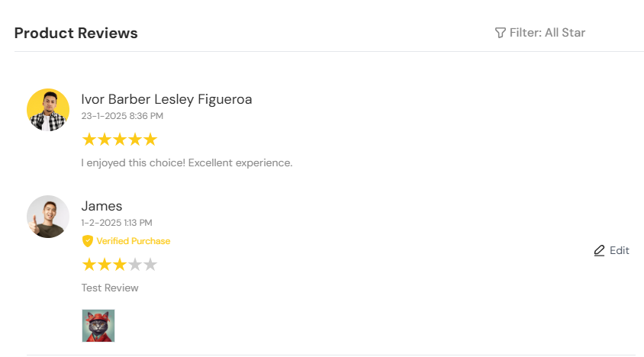Click the fourth gray star in James's rating
This screenshot has height=357, width=644.
click(x=135, y=265)
